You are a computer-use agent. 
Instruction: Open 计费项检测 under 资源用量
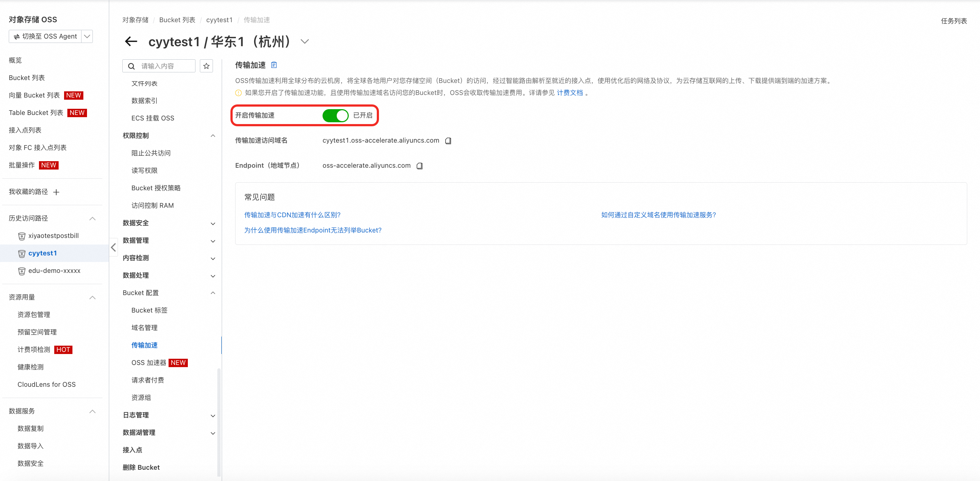point(33,349)
